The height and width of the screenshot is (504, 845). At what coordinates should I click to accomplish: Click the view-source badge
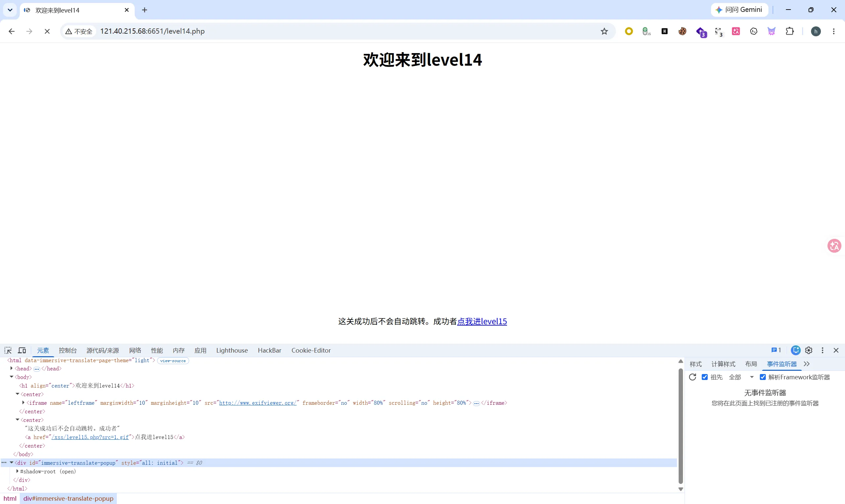(x=173, y=361)
